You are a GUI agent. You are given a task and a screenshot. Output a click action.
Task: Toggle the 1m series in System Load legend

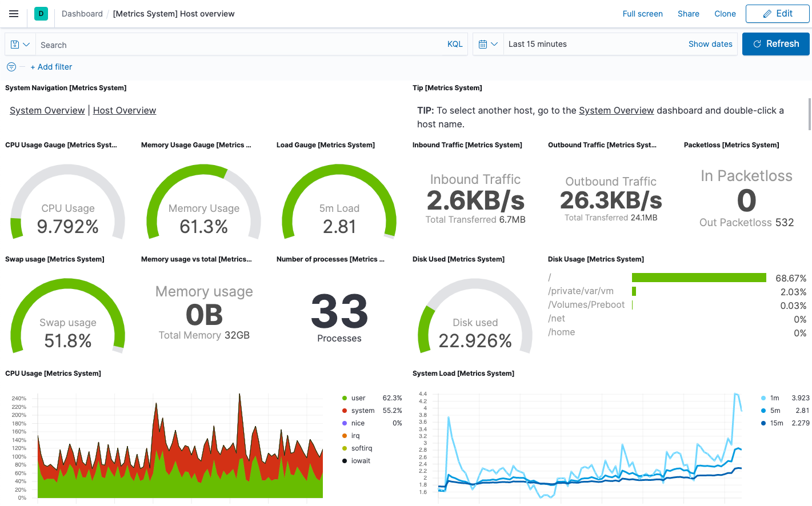point(774,397)
